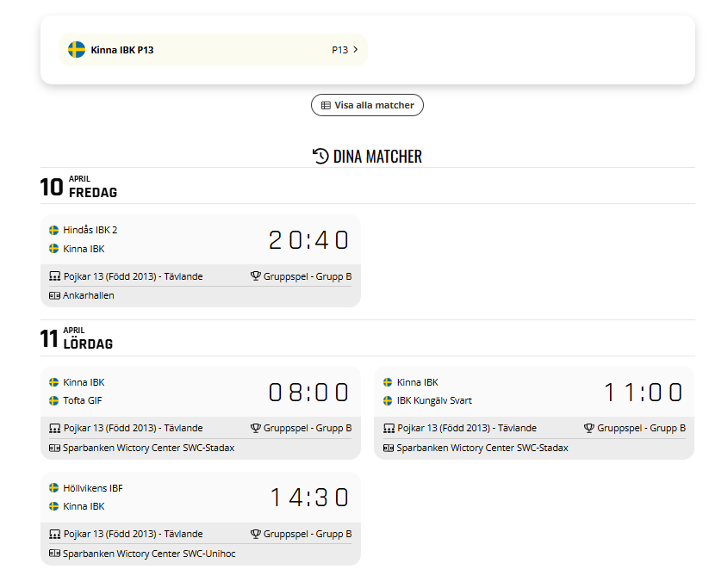Open the 20:40 match card
Viewport: 709px width, 588px height.
[308, 240]
